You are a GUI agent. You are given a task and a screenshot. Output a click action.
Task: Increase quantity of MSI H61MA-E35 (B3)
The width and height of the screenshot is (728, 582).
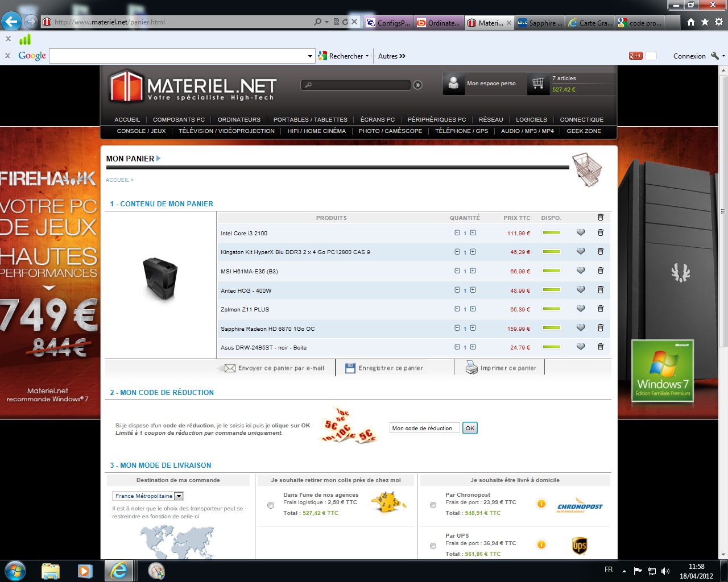(x=473, y=271)
